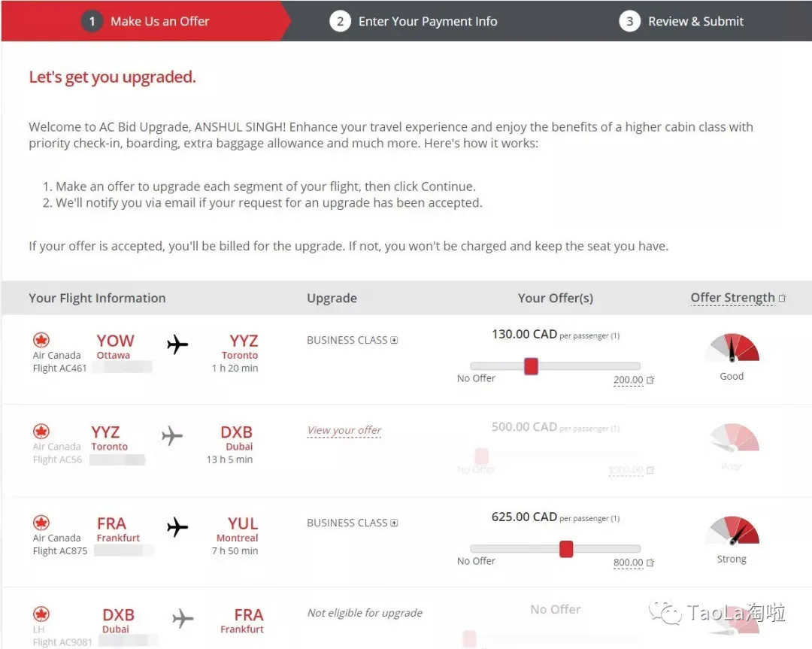812x649 pixels.
Task: Click No Offer label under 130.00 CAD slider
Action: [x=476, y=378]
